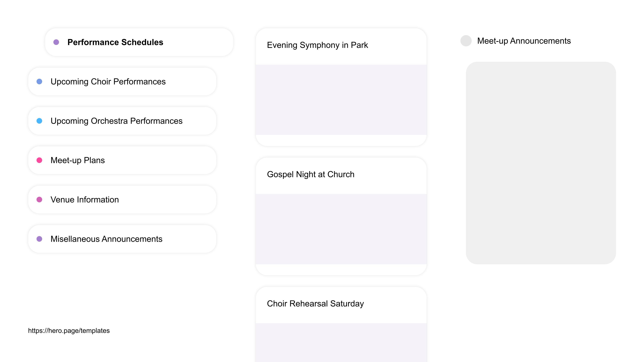Click cyan dot beside Upcoming Orchestra Performances
This screenshot has height=362, width=644.
39,121
